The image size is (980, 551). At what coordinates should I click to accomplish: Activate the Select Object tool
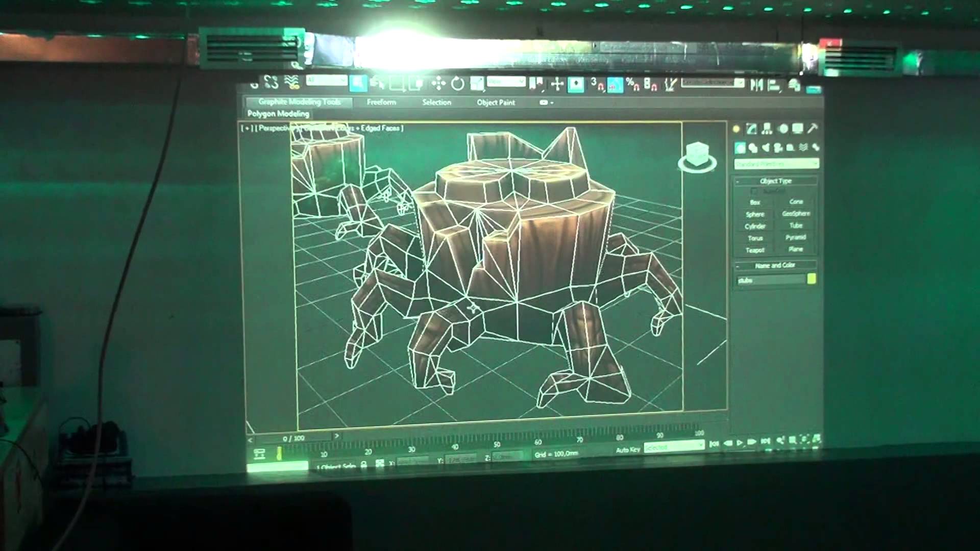pos(358,83)
